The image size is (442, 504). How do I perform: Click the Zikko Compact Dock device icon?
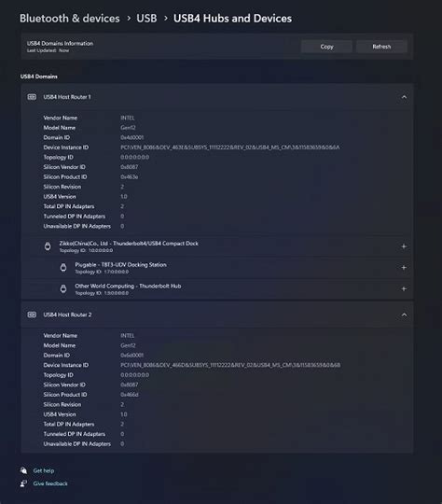[x=48, y=246]
